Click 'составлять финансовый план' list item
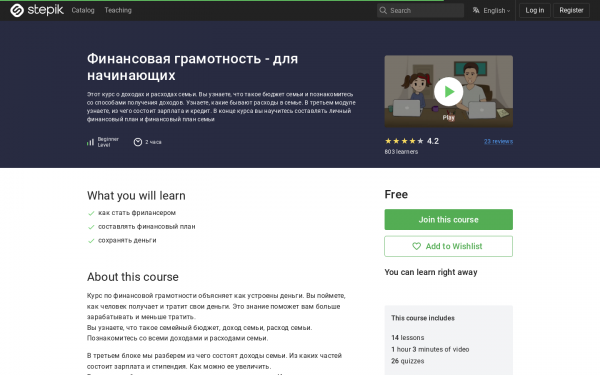The image size is (600, 375). tap(147, 226)
